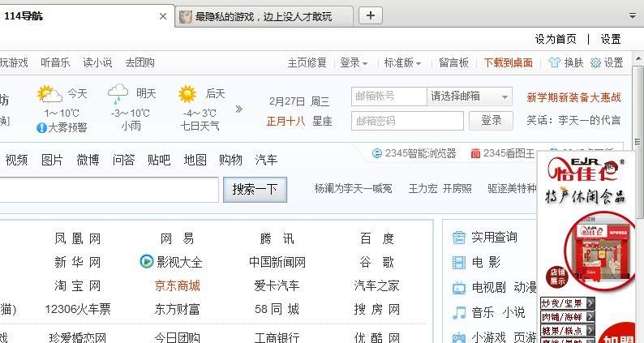Click 下载到桌面 link

pyautogui.click(x=508, y=62)
